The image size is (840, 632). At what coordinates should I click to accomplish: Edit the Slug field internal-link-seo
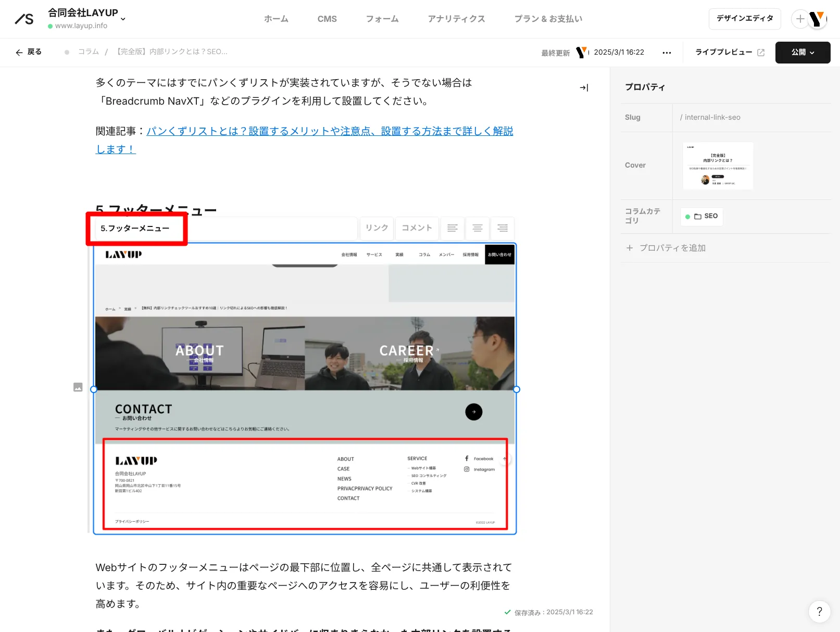[x=751, y=117]
